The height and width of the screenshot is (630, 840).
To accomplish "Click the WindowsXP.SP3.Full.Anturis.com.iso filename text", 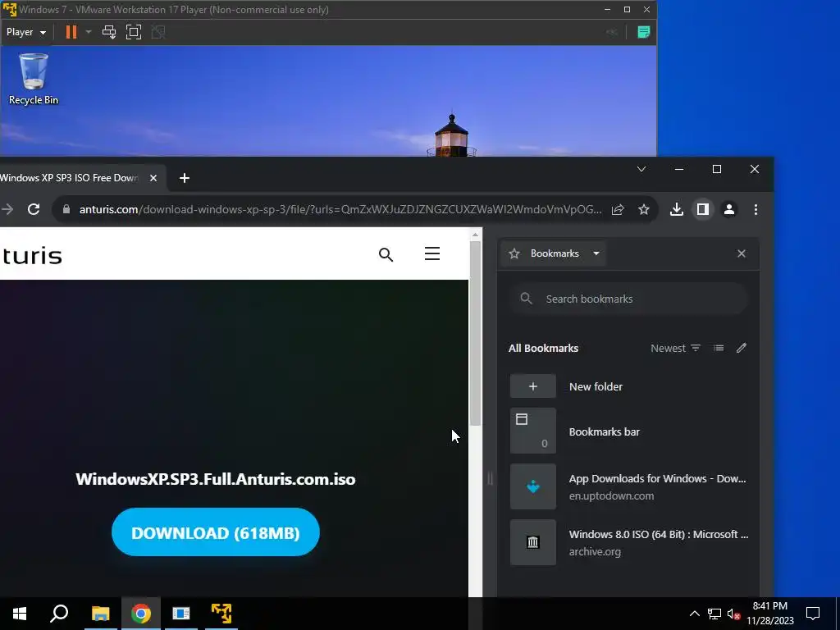I will (x=216, y=479).
